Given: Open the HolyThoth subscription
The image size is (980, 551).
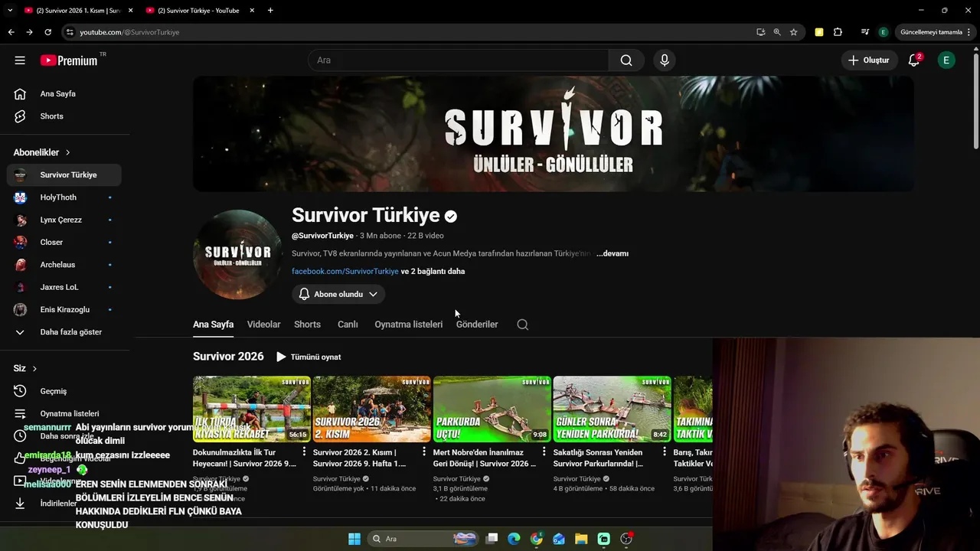Looking at the screenshot, I should click(64, 197).
